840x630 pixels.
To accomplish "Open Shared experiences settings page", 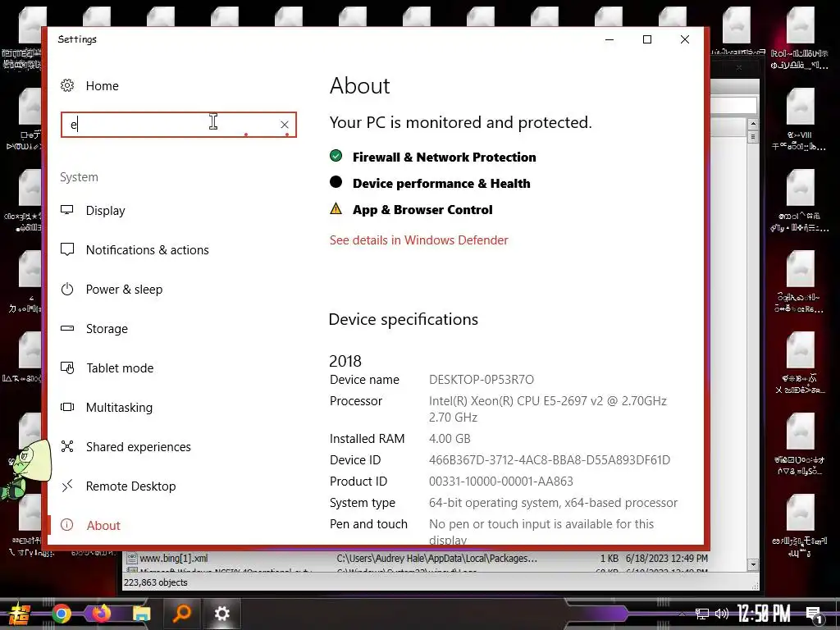I will 139,447.
